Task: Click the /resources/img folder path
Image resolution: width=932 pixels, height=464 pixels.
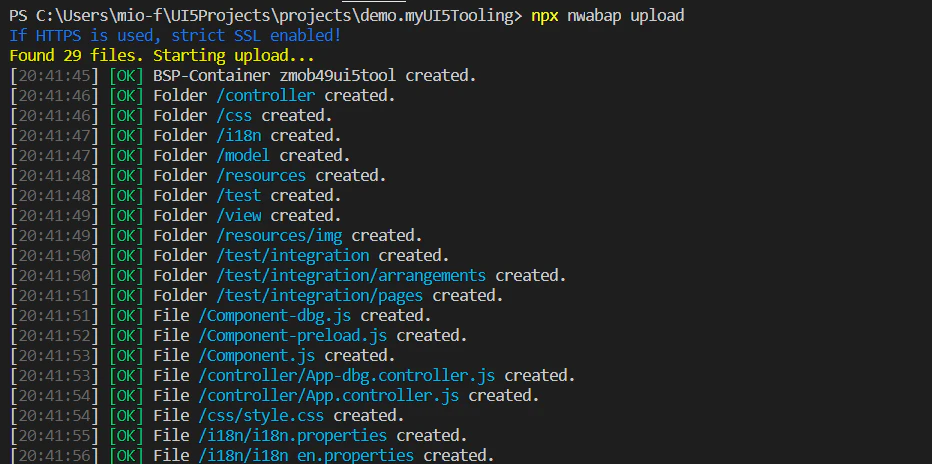Action: click(279, 236)
